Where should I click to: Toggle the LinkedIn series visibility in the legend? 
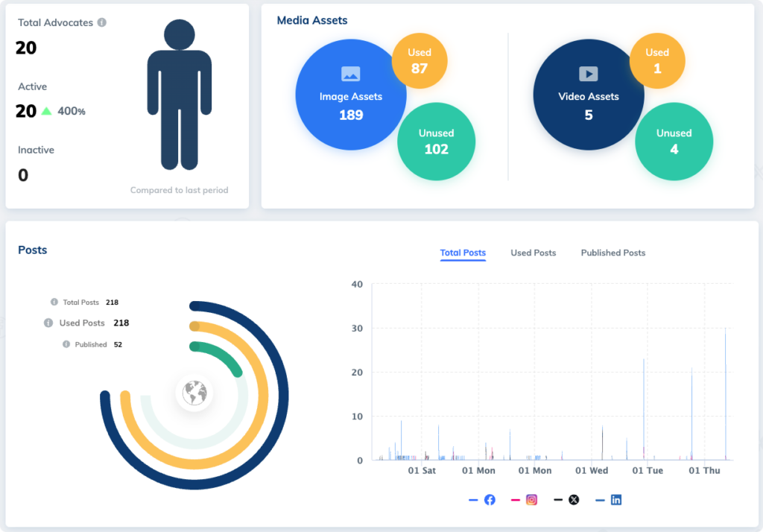pos(616,499)
